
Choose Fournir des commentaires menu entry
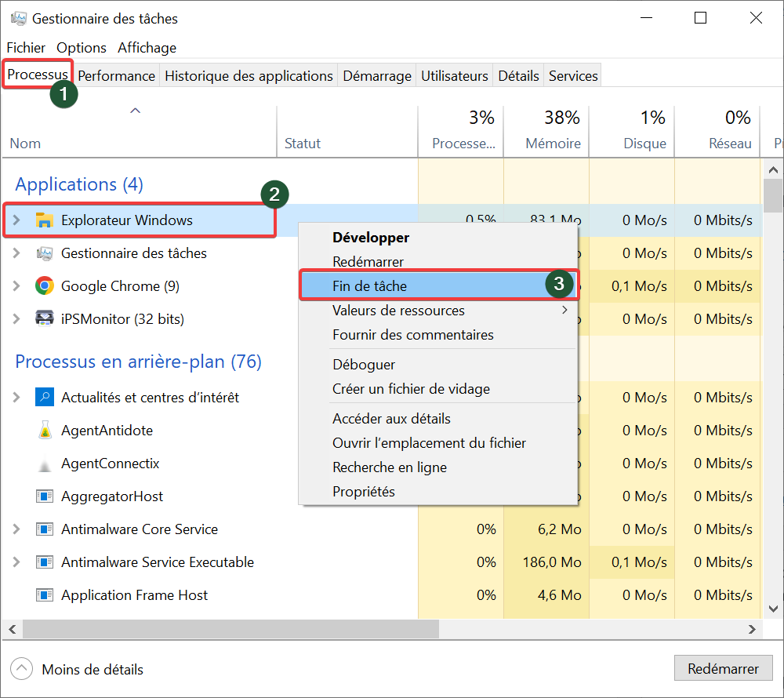pos(438,335)
